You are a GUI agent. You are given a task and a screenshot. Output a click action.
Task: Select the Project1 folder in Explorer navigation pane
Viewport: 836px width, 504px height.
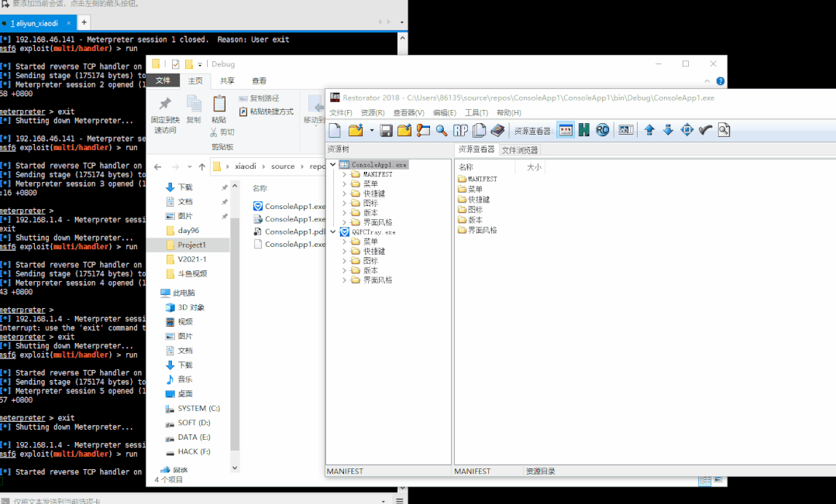187,245
